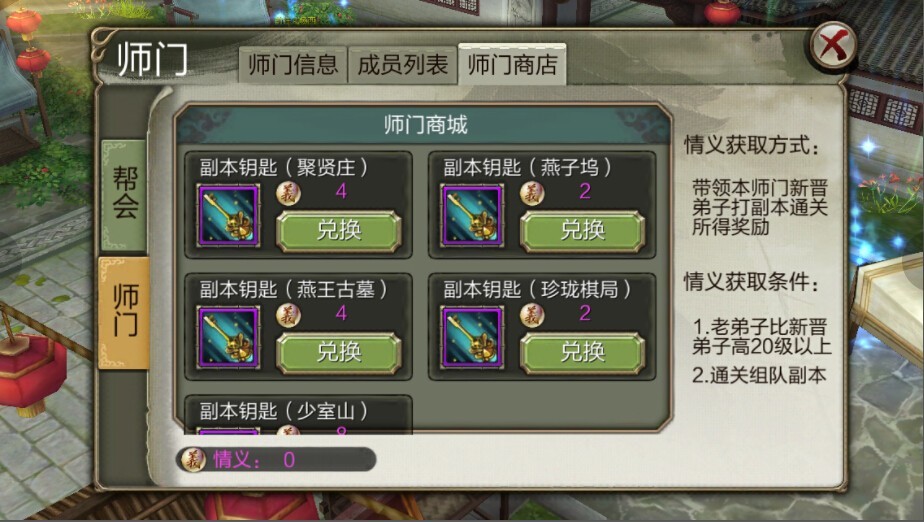Click the 义 coin next to 聚贤庄 price

click(288, 193)
